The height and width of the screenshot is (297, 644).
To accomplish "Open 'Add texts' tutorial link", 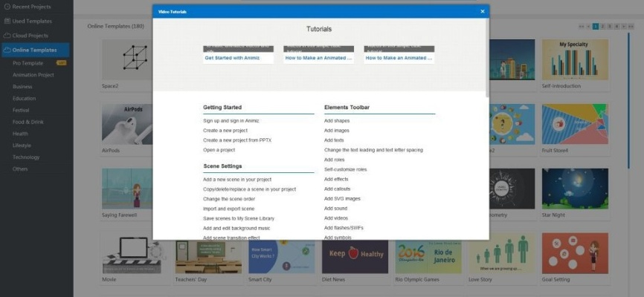I will pyautogui.click(x=334, y=140).
